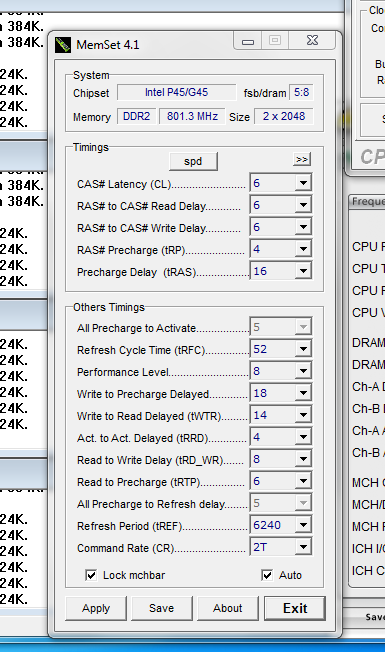
Task: Click the memory frequency 801.3 MHz field
Action: [x=192, y=116]
